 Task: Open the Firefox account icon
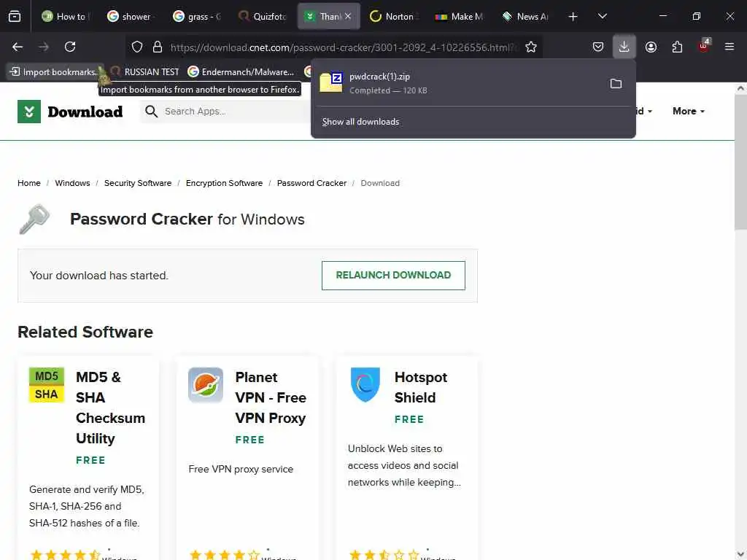651,47
